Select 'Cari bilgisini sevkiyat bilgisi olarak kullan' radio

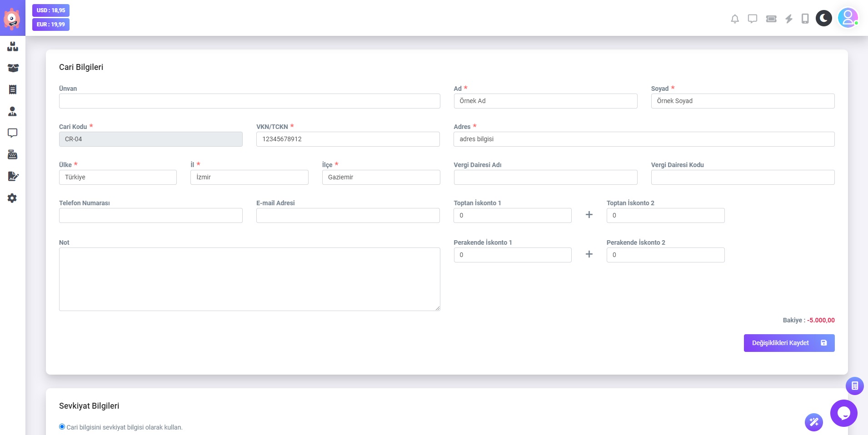tap(62, 427)
